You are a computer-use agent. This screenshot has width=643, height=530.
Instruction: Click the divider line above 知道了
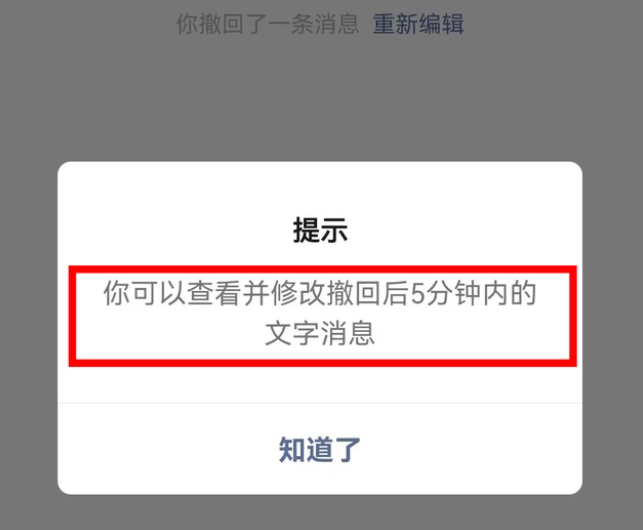(320, 404)
